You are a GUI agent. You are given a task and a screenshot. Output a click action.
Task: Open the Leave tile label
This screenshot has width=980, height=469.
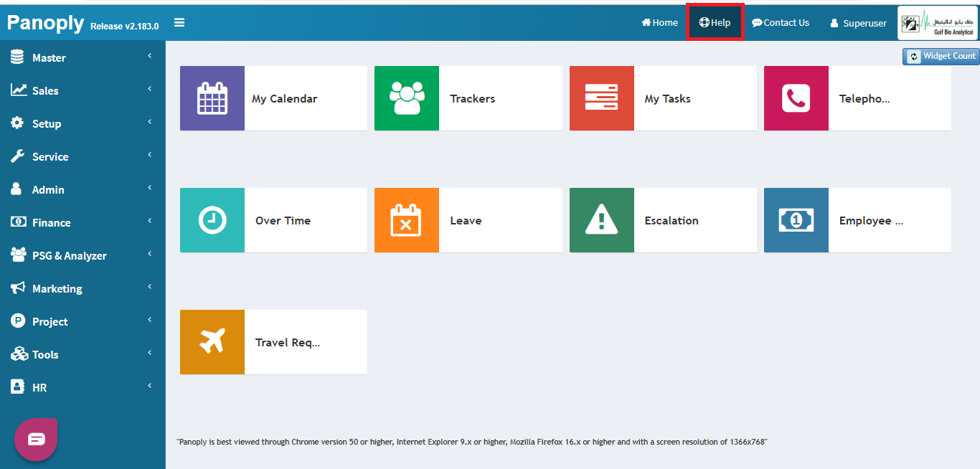466,221
